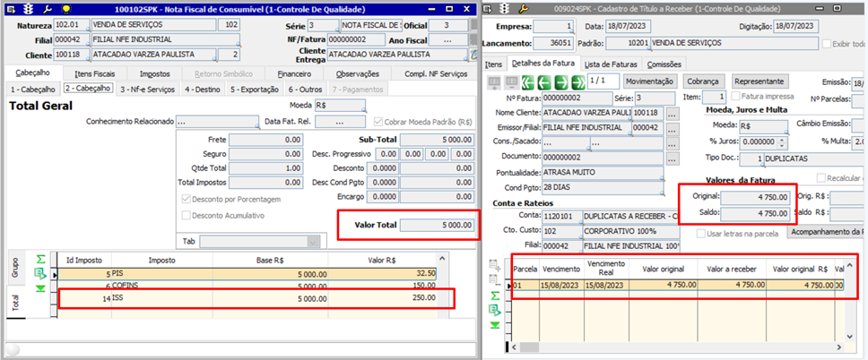Viewport: 868px width, 360px height.
Task: Click the Cobrança button
Action: [x=702, y=81]
